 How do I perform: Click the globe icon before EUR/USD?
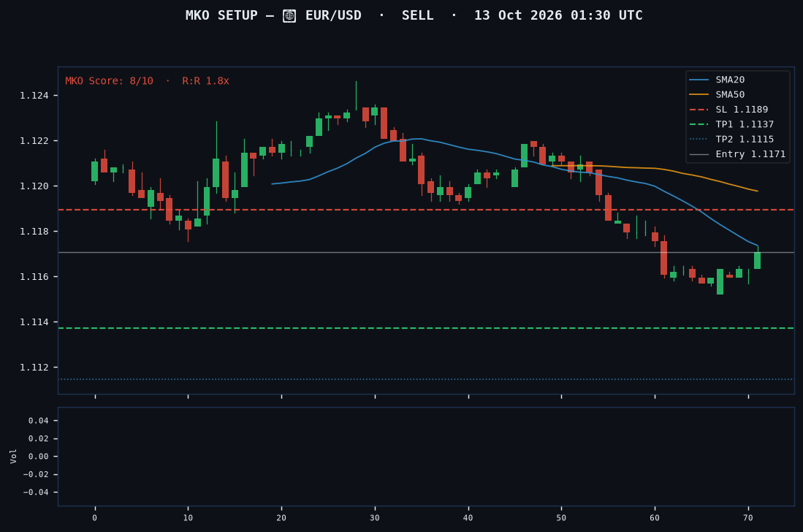[x=289, y=16]
